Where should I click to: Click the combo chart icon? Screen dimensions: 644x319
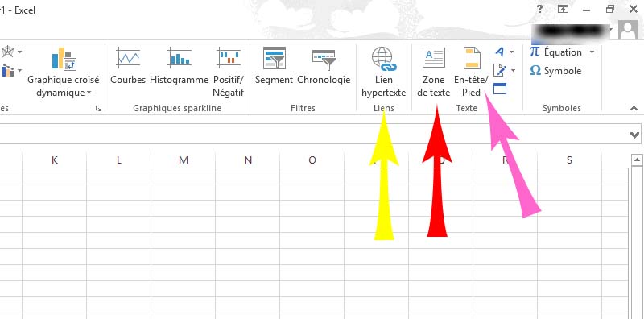click(7, 70)
